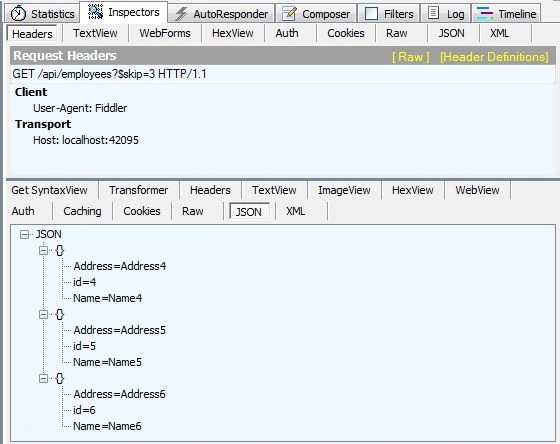Viewport: 560px width, 444px height.
Task: Select Host: localhost:42095 header
Action: [x=86, y=140]
